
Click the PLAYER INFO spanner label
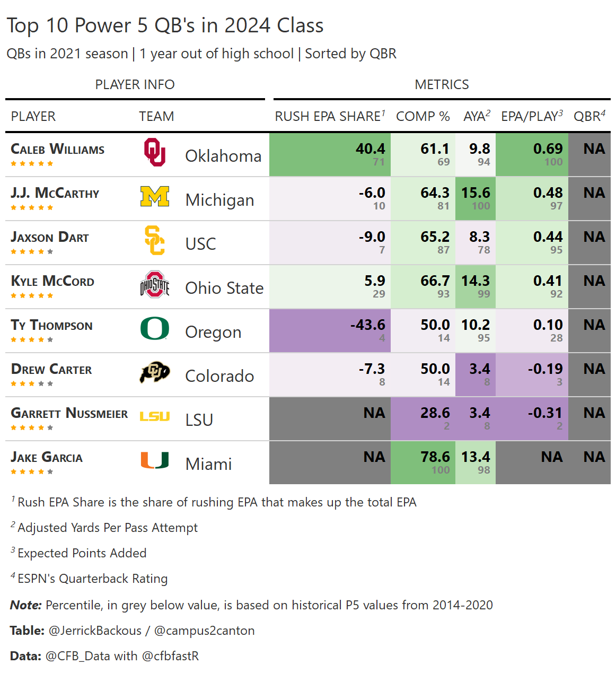point(135,84)
